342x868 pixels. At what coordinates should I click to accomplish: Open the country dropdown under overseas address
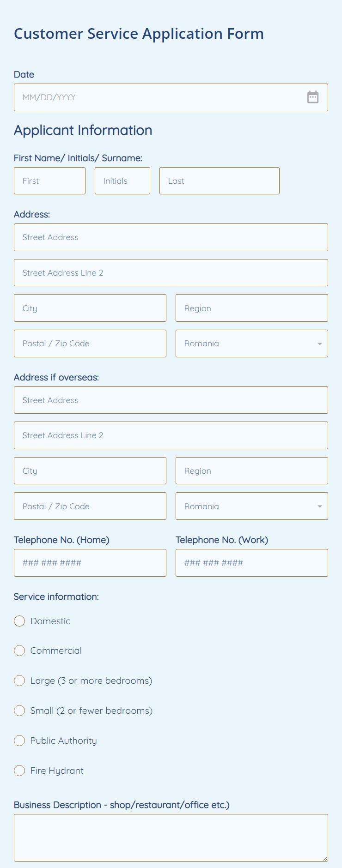click(251, 506)
